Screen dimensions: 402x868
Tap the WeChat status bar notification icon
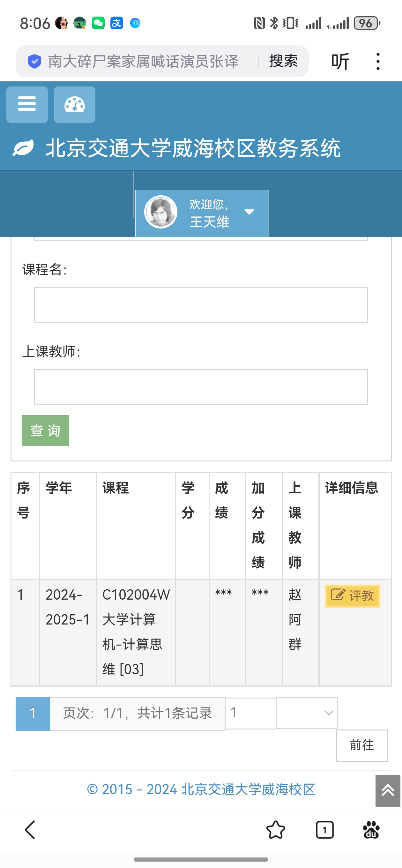98,23
